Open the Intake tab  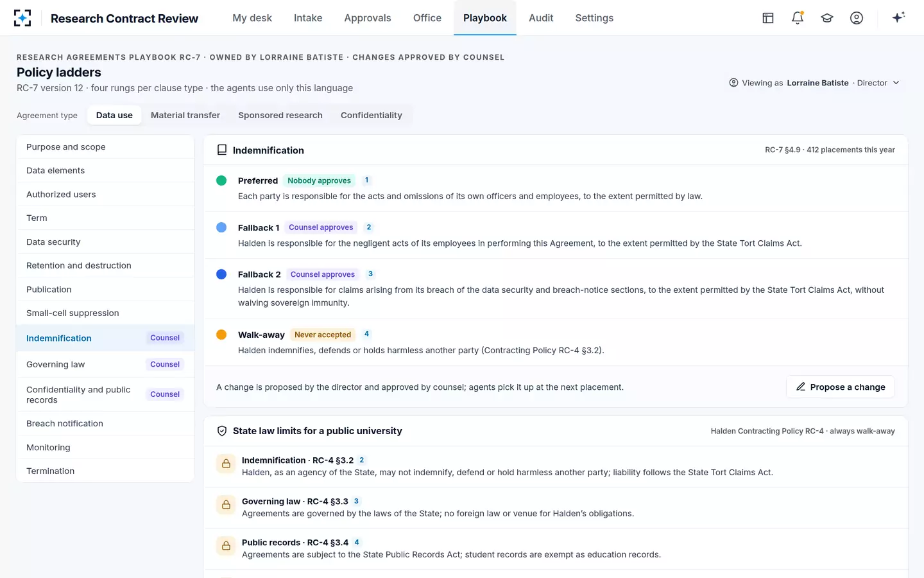tap(308, 18)
